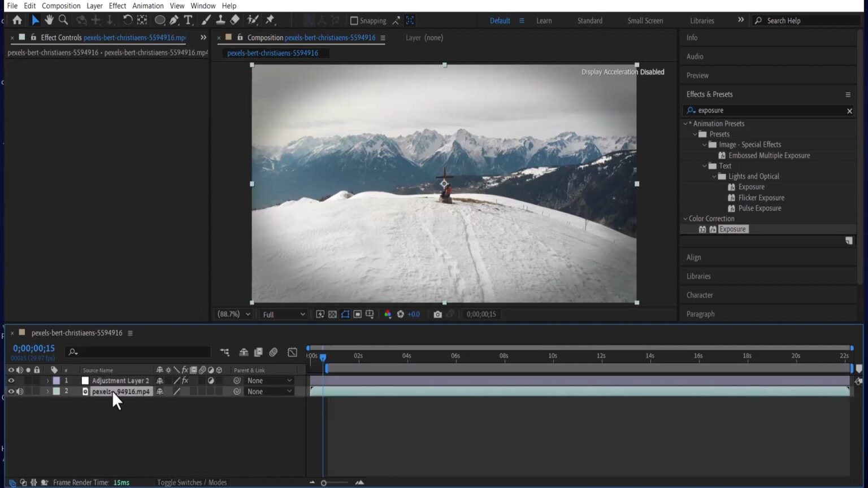Collapse the Color Correction category

(685, 219)
